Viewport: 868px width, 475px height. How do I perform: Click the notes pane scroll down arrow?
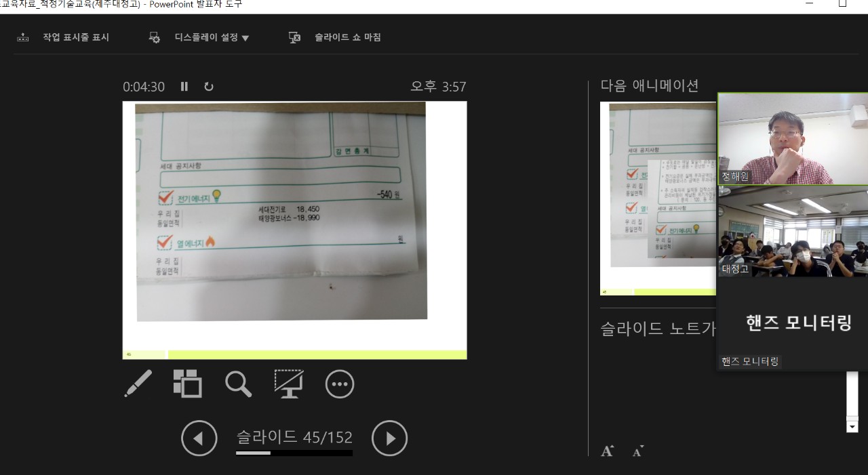tap(852, 427)
